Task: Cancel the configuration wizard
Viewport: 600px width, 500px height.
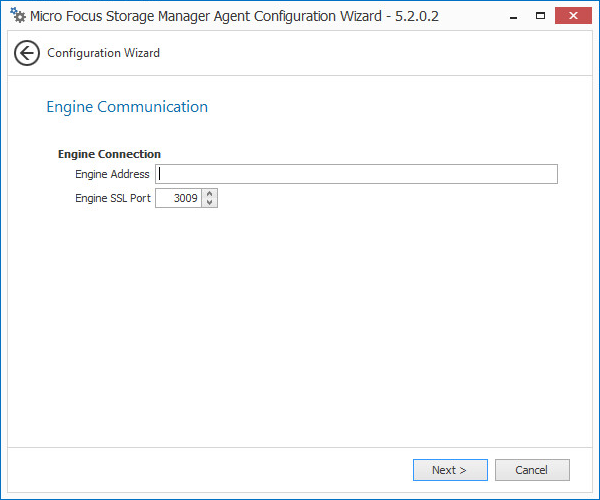Action: point(531,470)
